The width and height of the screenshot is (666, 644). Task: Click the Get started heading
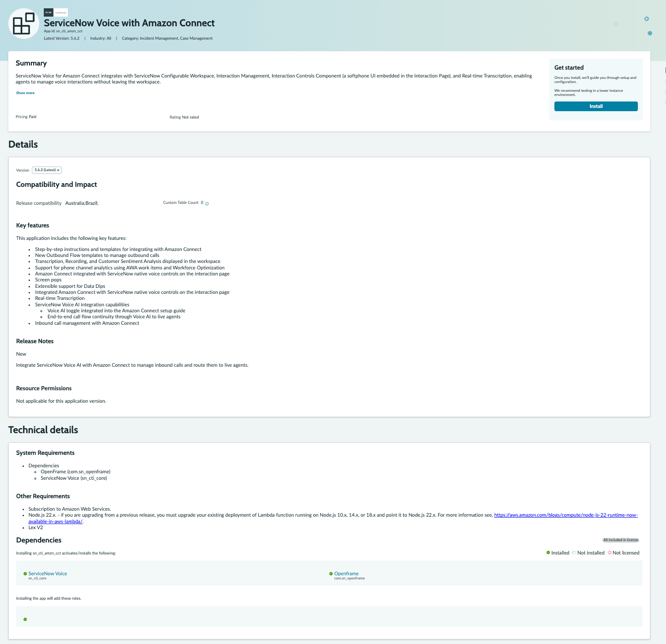[569, 68]
